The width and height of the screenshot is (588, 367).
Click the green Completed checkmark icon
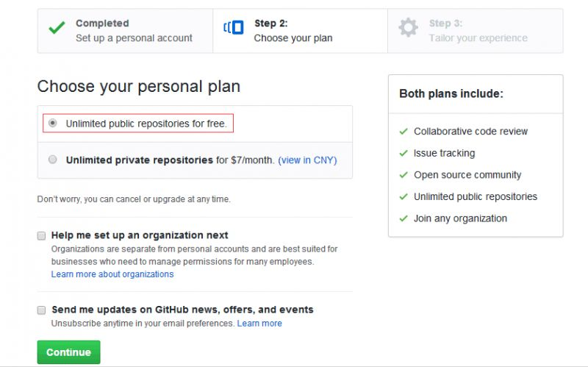coord(57,28)
